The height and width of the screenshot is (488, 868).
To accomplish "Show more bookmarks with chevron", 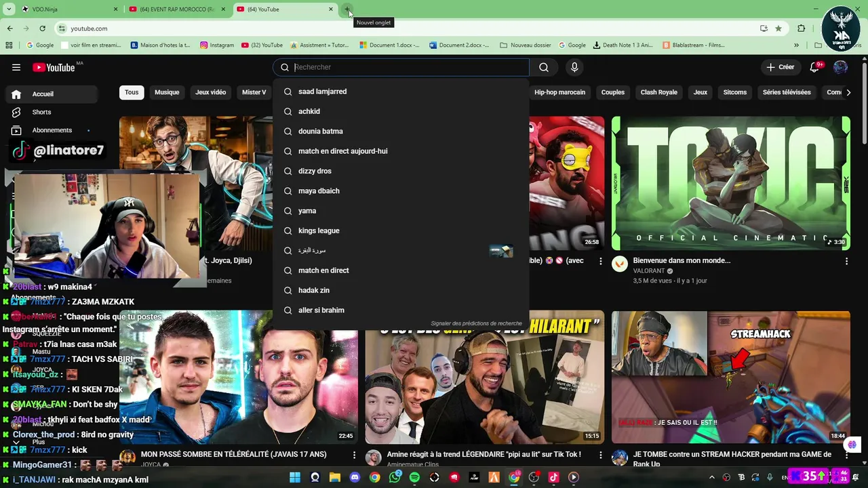I will point(796,45).
